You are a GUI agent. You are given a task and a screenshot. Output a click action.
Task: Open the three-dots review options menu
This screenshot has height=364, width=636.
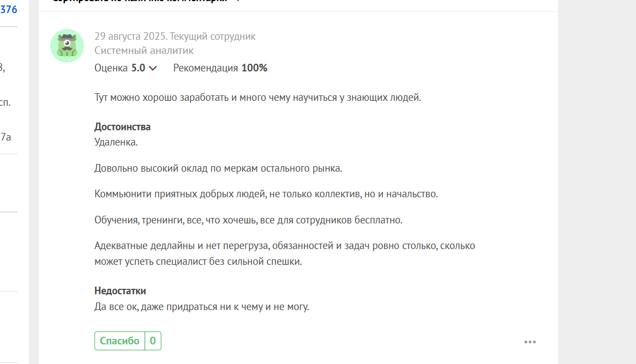point(530,342)
